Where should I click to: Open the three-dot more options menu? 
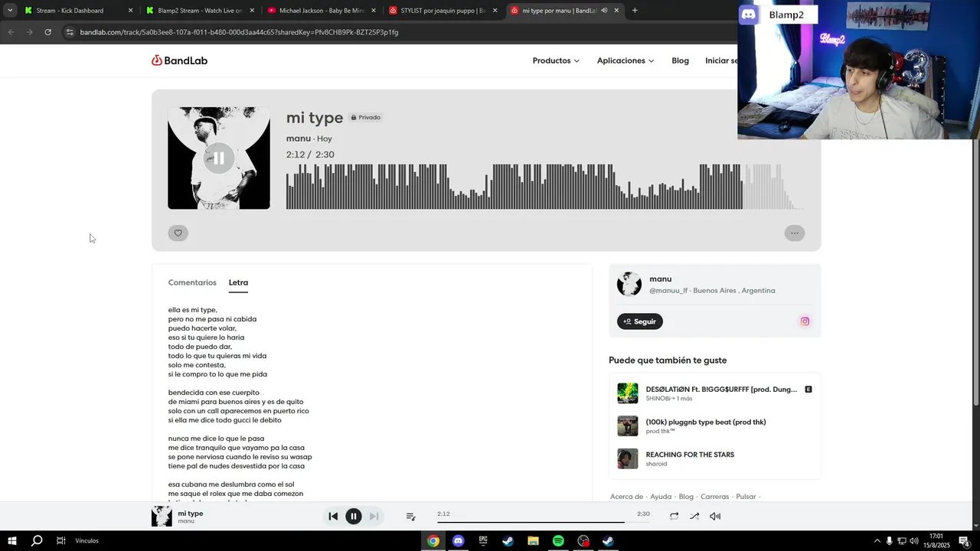click(794, 233)
